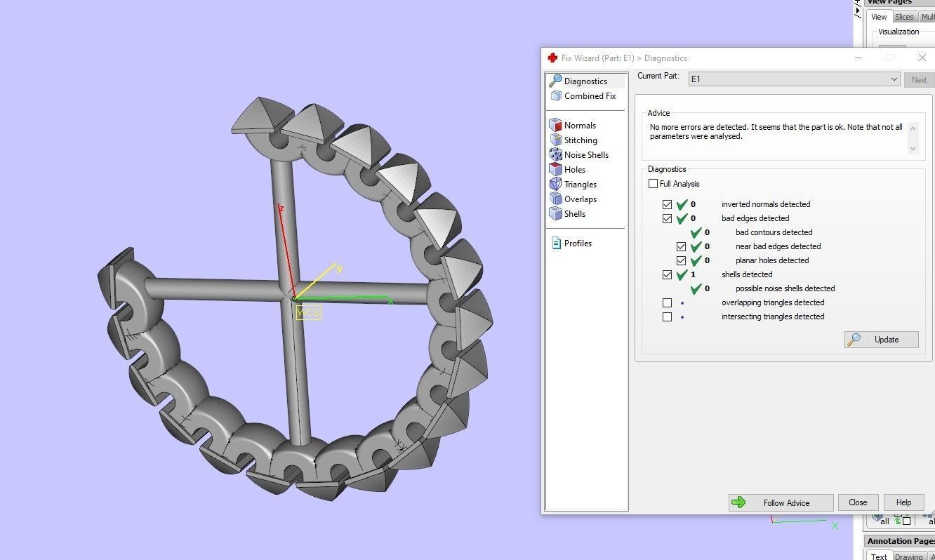This screenshot has width=935, height=560.
Task: Switch to the View tab in View Pages
Action: tap(879, 17)
